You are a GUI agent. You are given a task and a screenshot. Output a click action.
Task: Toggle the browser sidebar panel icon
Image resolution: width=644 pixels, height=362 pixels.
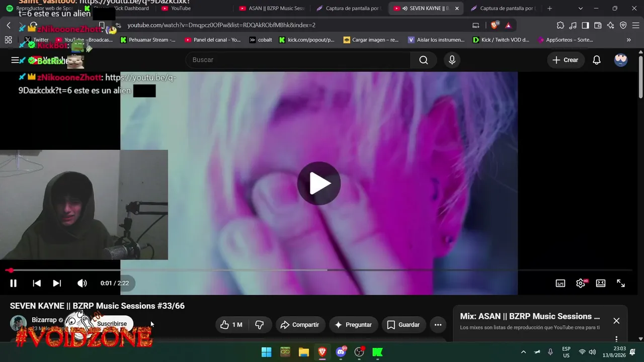pyautogui.click(x=586, y=25)
